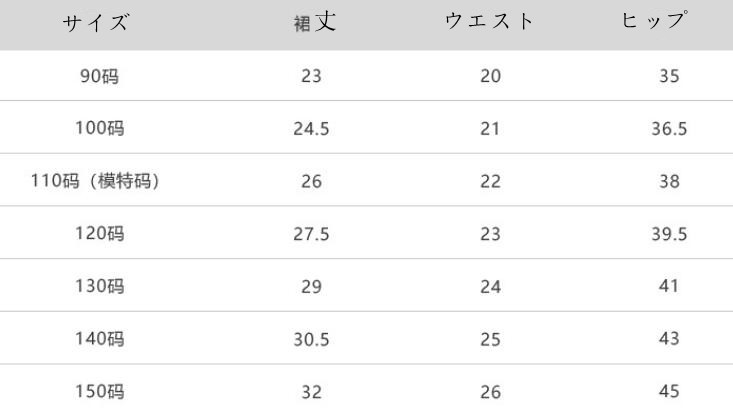This screenshot has width=733, height=413.
Task: Select hip value 36.5
Action: 669,129
